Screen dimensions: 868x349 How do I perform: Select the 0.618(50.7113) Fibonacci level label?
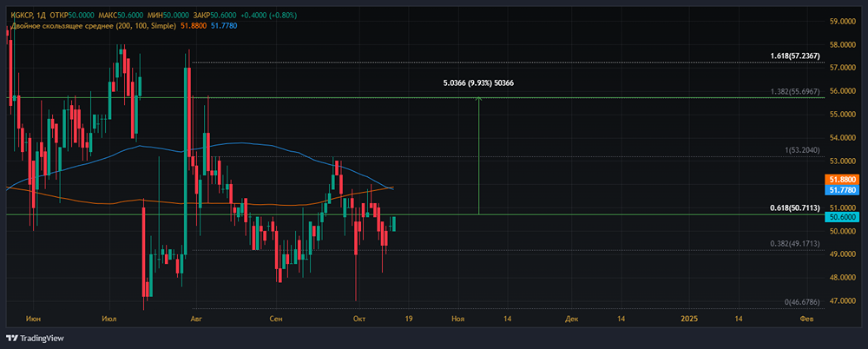coord(795,208)
